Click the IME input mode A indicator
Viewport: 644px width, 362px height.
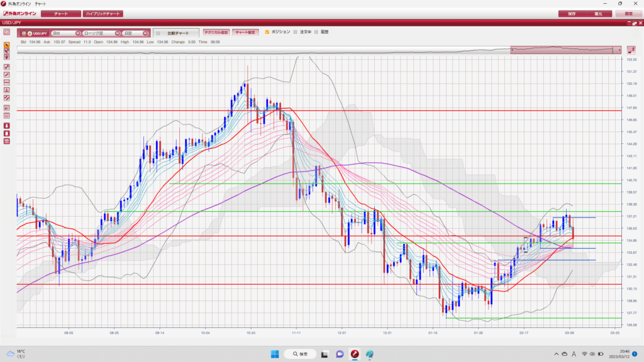pyautogui.click(x=574, y=354)
